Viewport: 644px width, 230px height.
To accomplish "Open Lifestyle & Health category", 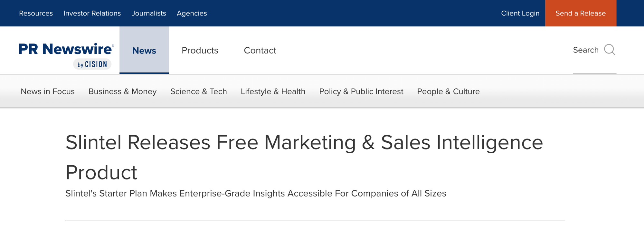I will [x=273, y=91].
